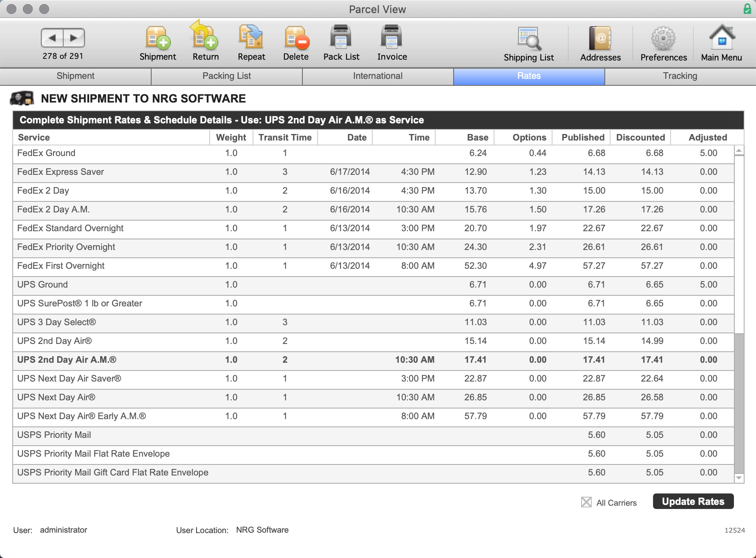Viewport: 756px width, 558px height.
Task: Click the Time column header
Action: (404, 138)
